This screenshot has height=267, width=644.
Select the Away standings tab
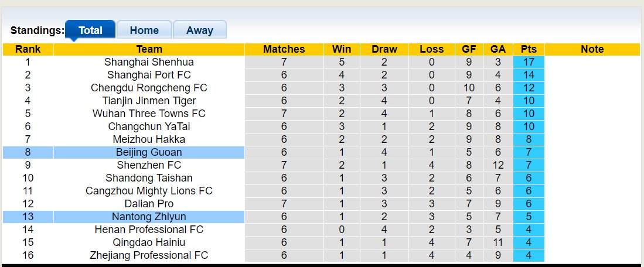(200, 30)
